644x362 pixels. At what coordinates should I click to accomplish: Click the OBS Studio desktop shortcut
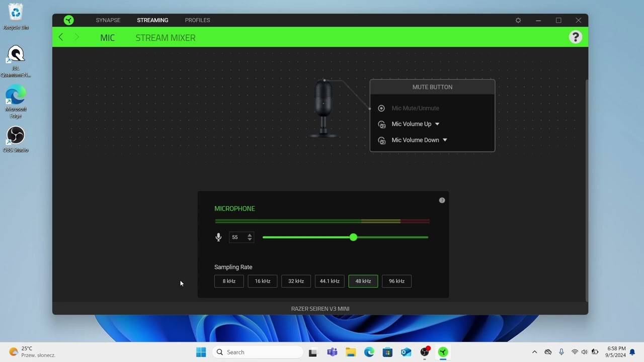[x=16, y=139]
